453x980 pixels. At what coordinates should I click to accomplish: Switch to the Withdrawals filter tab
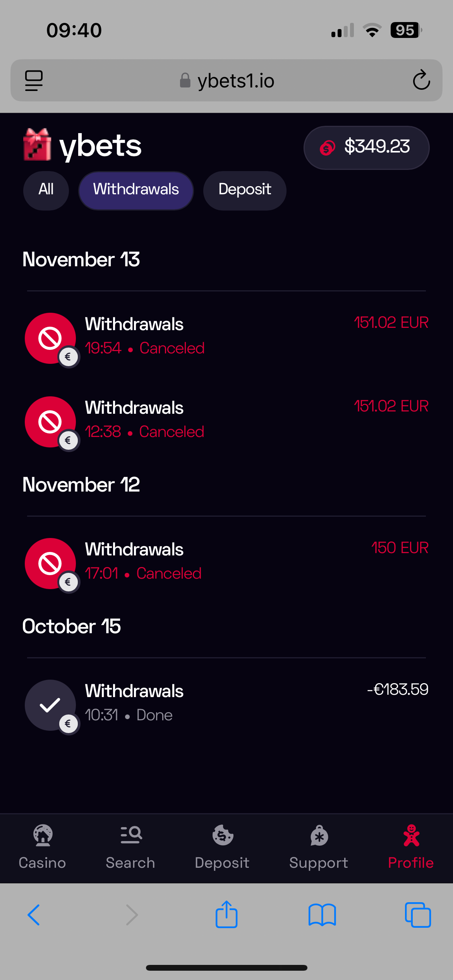point(136,190)
